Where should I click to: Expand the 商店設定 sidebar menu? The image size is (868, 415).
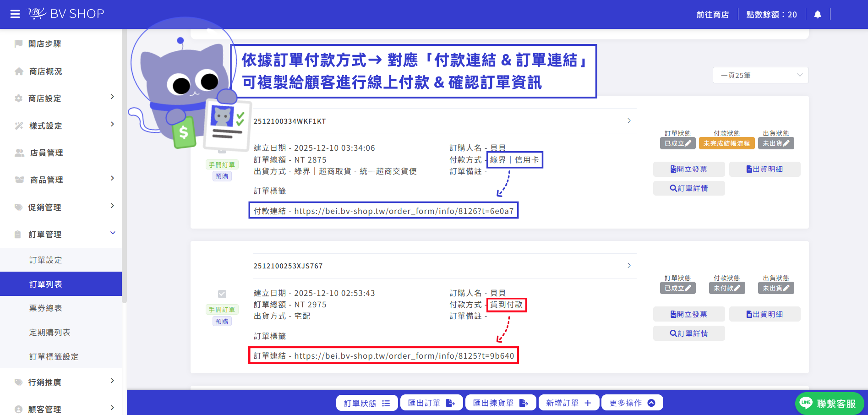[112, 97]
